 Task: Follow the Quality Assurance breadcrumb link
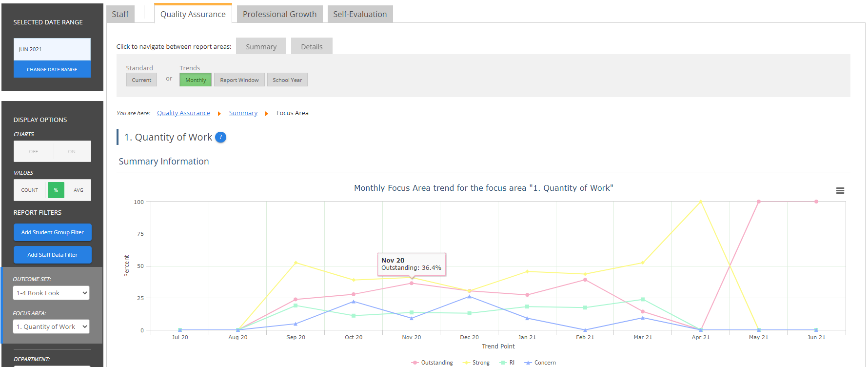point(183,113)
